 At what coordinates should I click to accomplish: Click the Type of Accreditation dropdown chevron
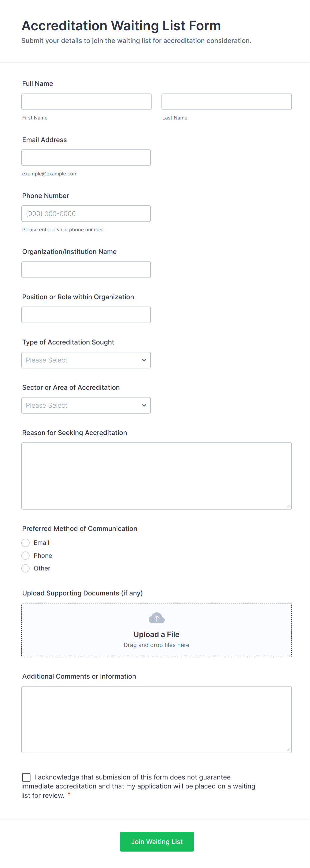(x=144, y=360)
